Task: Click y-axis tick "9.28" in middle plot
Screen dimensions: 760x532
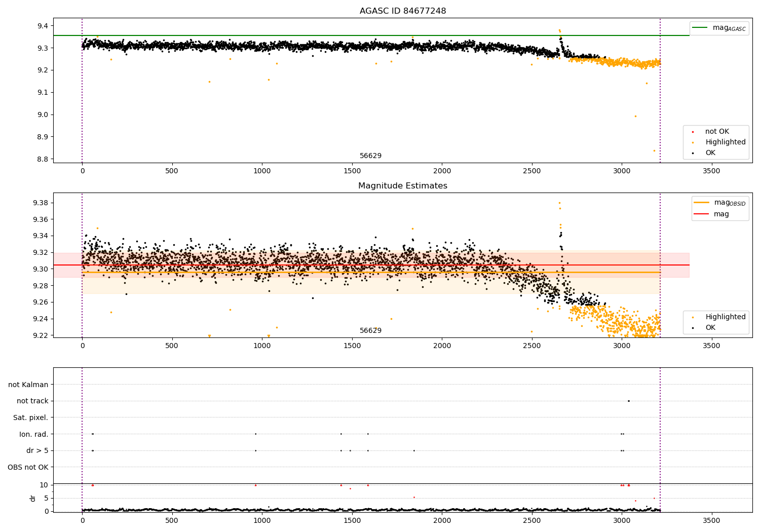Action: coord(41,286)
